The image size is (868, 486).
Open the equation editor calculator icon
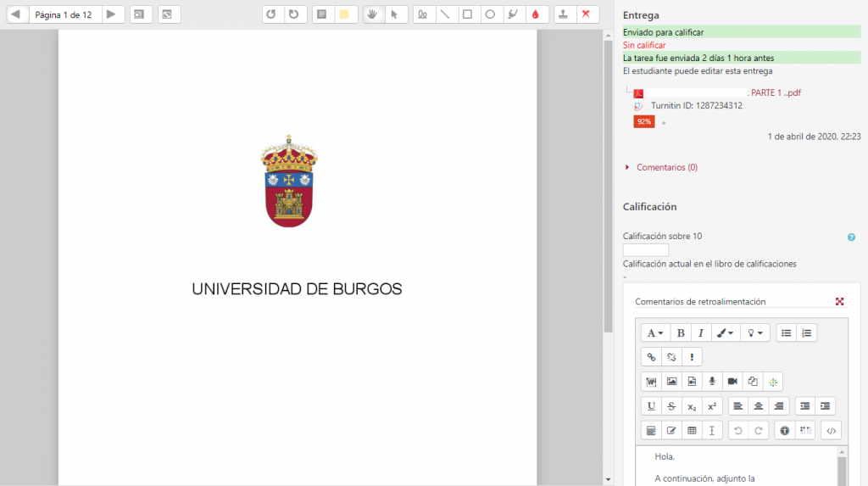[x=652, y=431]
